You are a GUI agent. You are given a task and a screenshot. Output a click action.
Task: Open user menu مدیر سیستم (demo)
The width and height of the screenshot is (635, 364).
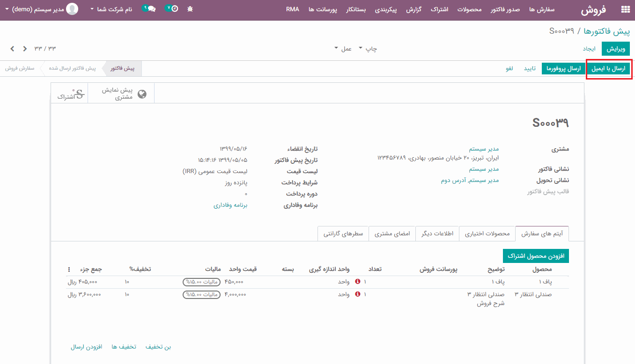35,9
